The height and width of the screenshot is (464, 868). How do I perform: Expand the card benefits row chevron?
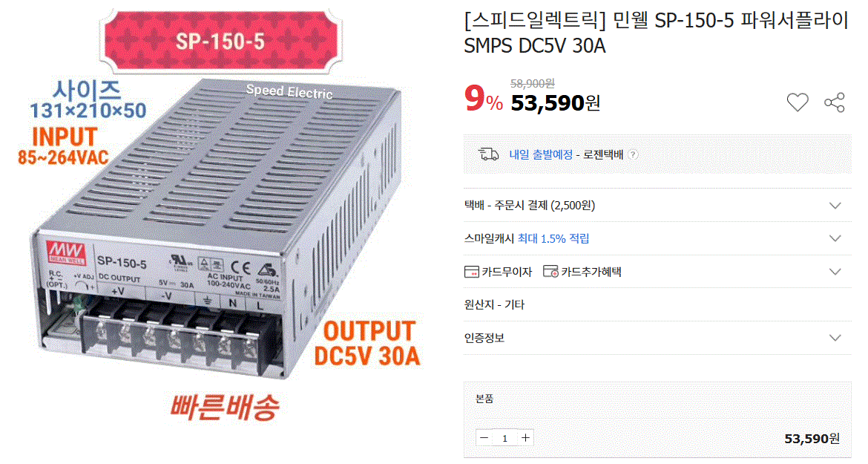(835, 272)
